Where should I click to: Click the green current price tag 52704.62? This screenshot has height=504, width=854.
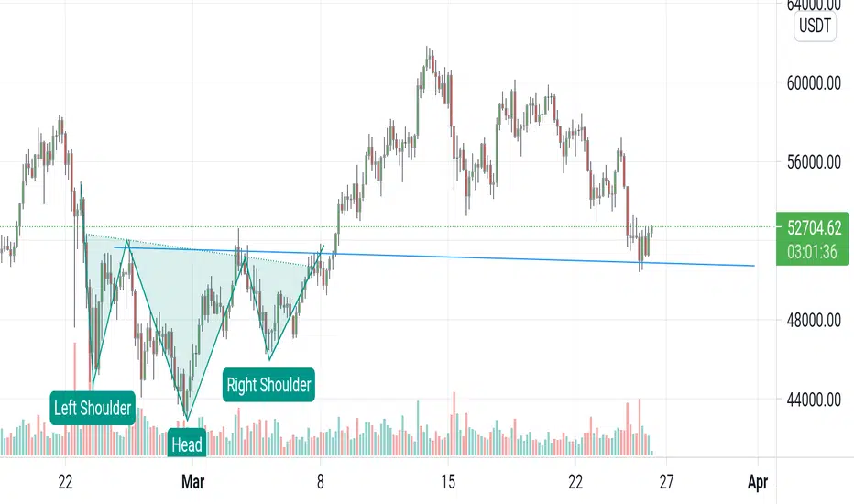[812, 227]
